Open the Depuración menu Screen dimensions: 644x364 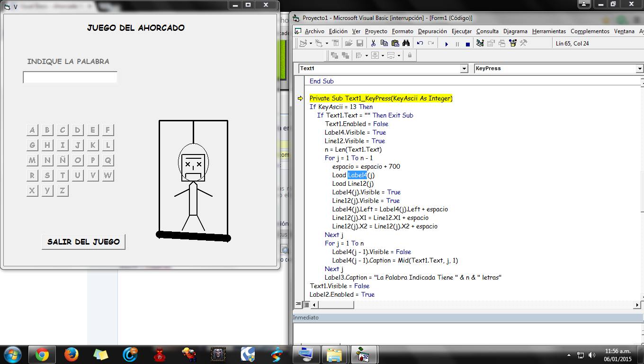pyautogui.click(x=432, y=31)
